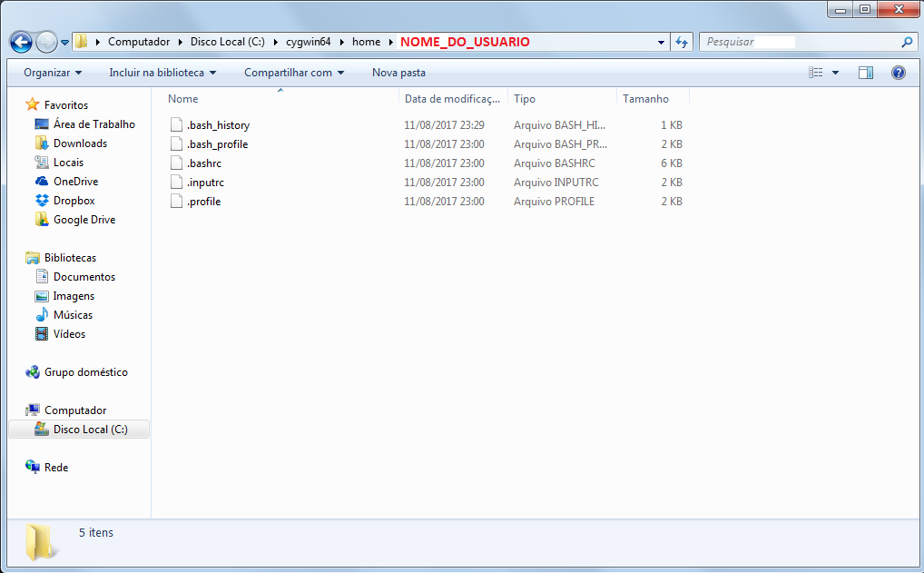Image resolution: width=924 pixels, height=573 pixels.
Task: Open the Organizar dropdown menu
Action: pos(52,73)
